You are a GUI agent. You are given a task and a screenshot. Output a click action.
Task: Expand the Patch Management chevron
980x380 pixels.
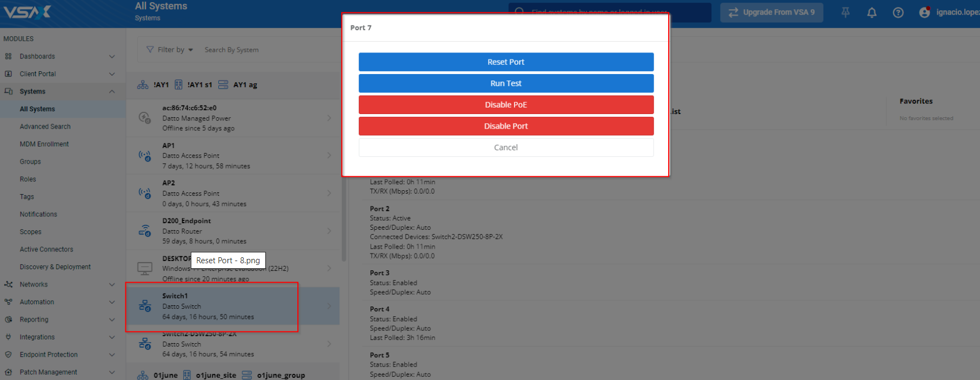(x=112, y=372)
